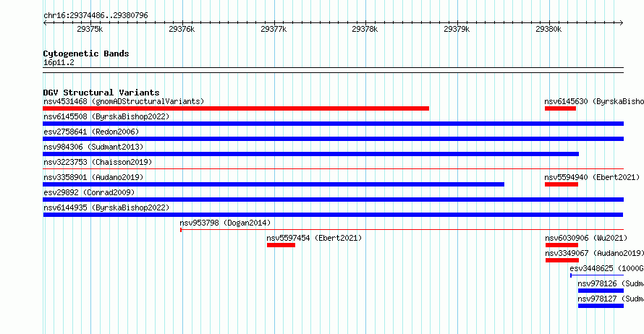Screen dimensions: 644x334
Task: Open the nsv978127 variant label
Action: tap(611, 299)
